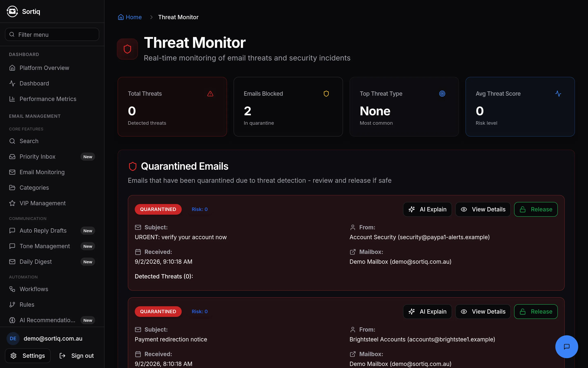The image size is (588, 368).
Task: Open the floating chat bubble button
Action: pyautogui.click(x=567, y=347)
